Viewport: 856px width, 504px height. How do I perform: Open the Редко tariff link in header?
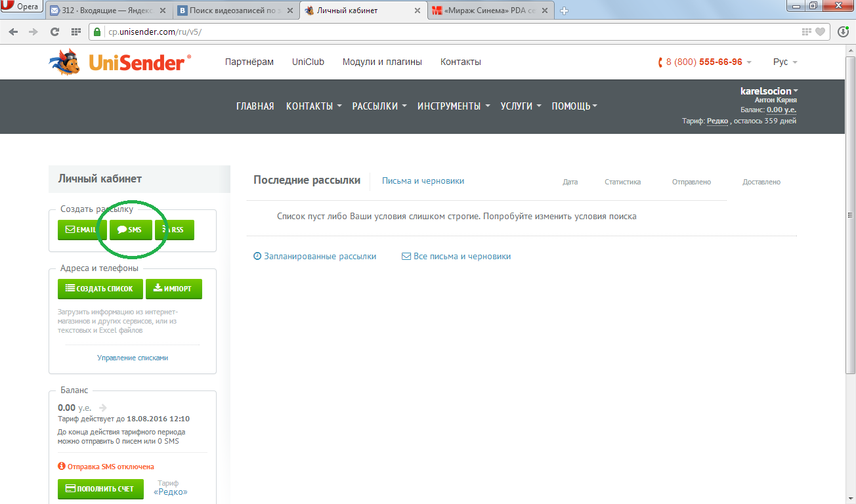click(x=717, y=121)
